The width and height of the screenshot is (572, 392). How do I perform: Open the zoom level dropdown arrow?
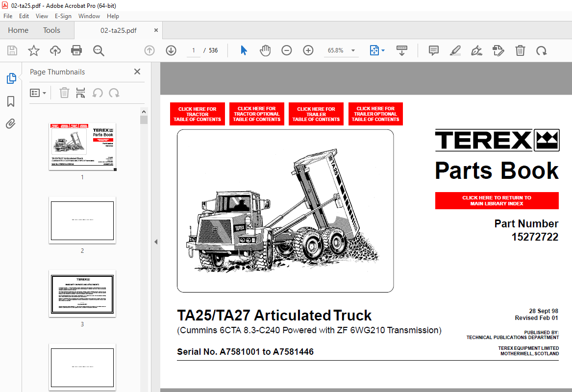pyautogui.click(x=353, y=50)
